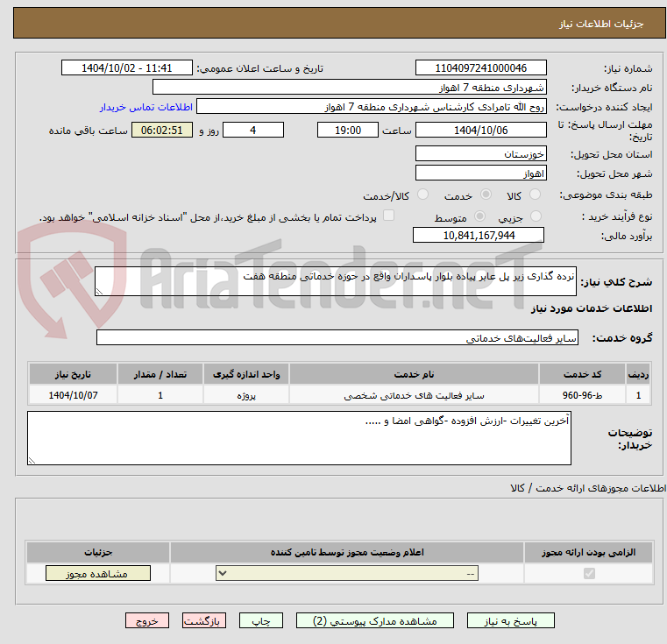Viewport: 667px width, 644px height.
Task: Click need date cell 1404/10/07
Action: 73,395
